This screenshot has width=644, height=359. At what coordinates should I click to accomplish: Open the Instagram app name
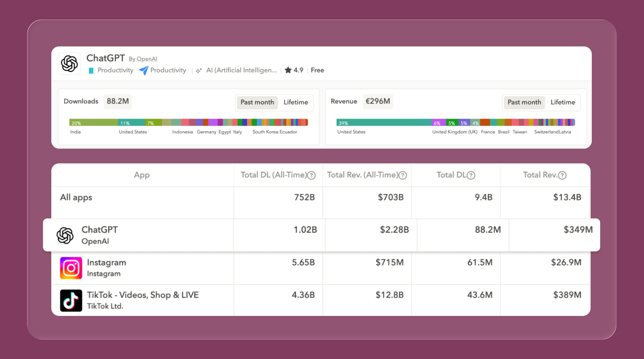pos(107,262)
